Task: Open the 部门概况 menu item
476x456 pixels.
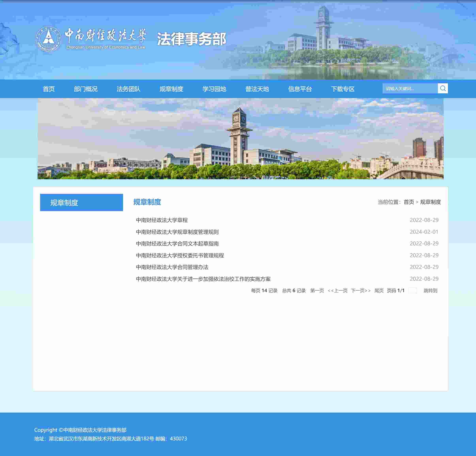Action: (86, 89)
